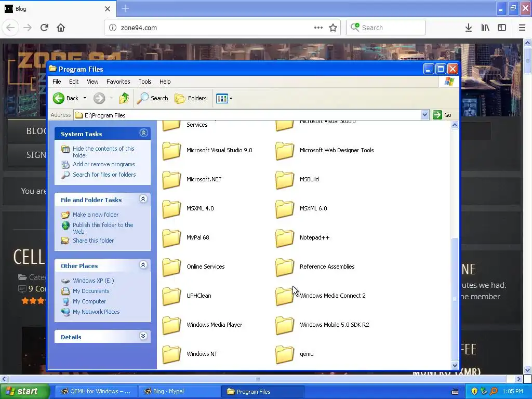Viewport: 532px width, 399px height.
Task: Open the browser hamburger menu
Action: tap(522, 28)
